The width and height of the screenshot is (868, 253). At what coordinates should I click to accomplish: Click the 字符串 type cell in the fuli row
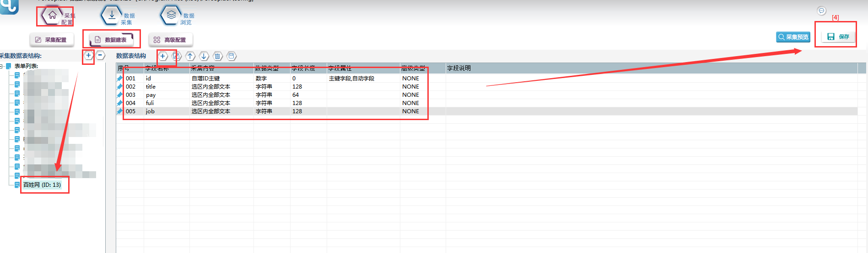tap(272, 103)
